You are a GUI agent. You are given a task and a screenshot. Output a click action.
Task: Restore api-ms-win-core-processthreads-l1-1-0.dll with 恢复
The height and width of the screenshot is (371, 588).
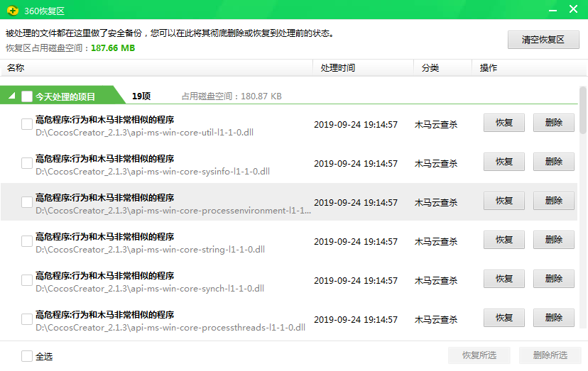504,317
